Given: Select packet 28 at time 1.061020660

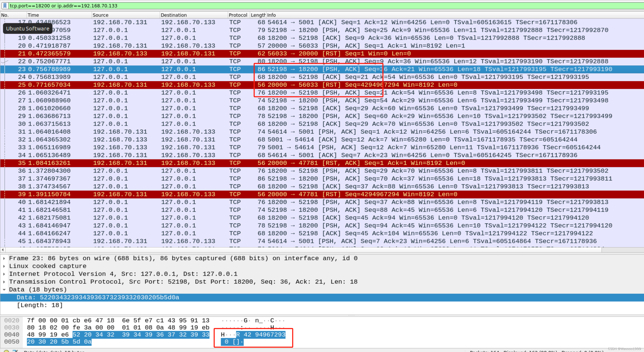Looking at the screenshot, I should [322, 108].
